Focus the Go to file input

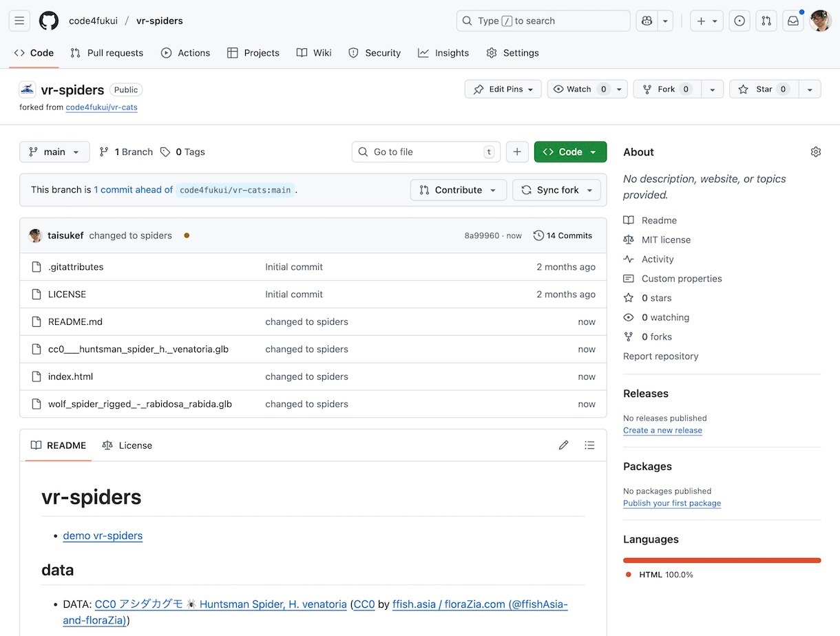426,152
